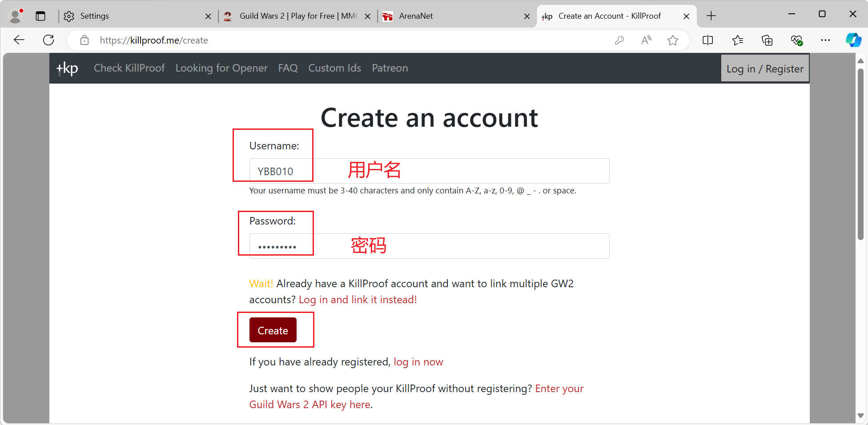Close the Create an Account tab
Screen dimensions: 868x425
coord(687,16)
